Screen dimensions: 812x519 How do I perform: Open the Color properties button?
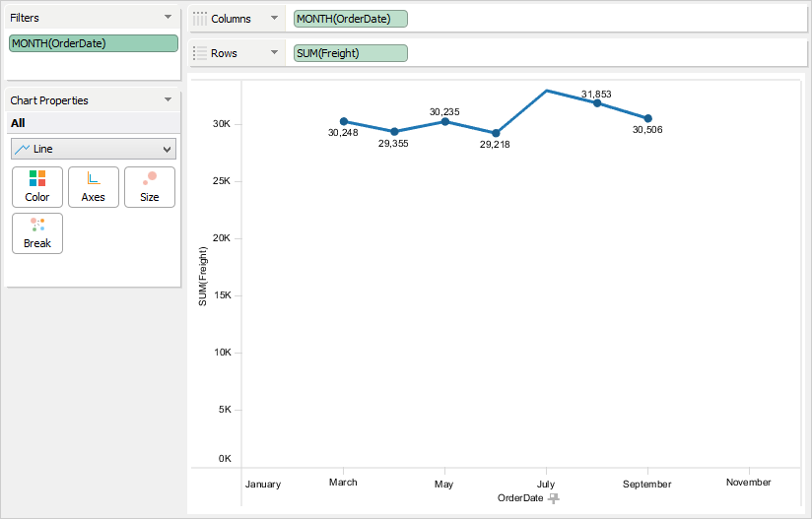click(37, 186)
